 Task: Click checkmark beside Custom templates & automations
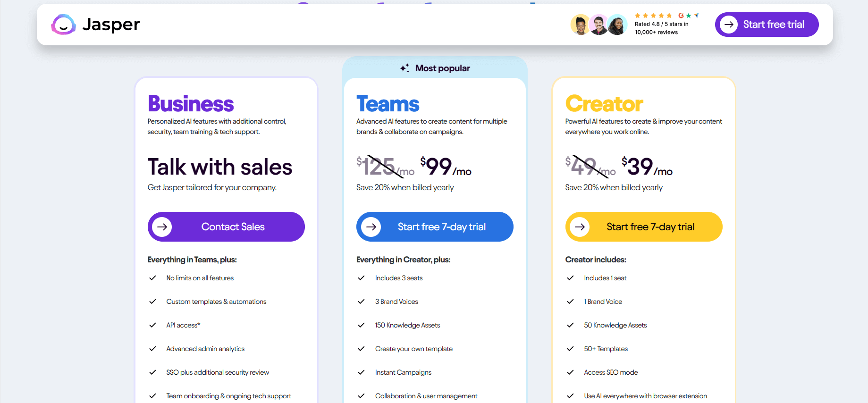(152, 302)
